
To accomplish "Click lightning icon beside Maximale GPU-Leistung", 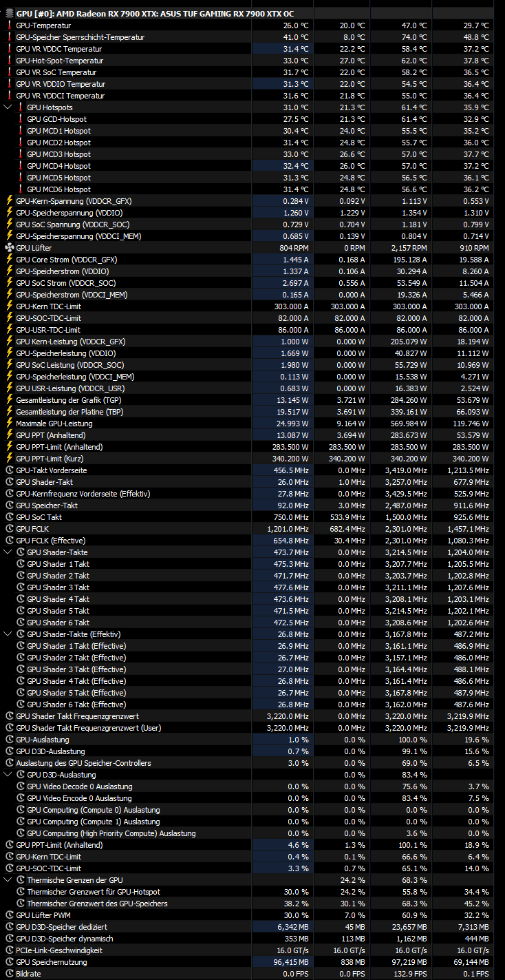I will [x=9, y=424].
